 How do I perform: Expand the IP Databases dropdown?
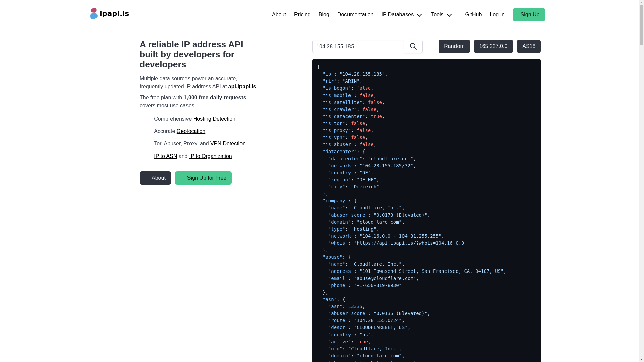pyautogui.click(x=401, y=15)
